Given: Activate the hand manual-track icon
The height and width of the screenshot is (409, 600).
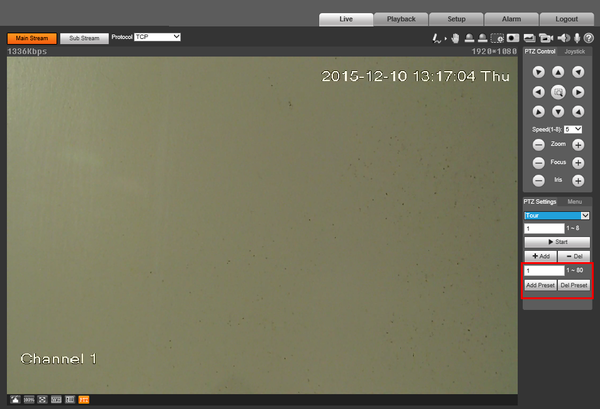Looking at the screenshot, I should pos(455,38).
